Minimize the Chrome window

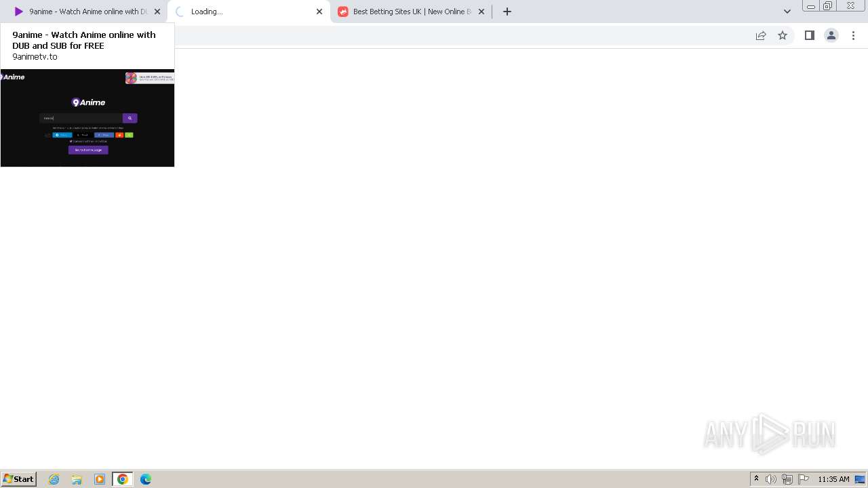[x=811, y=6]
